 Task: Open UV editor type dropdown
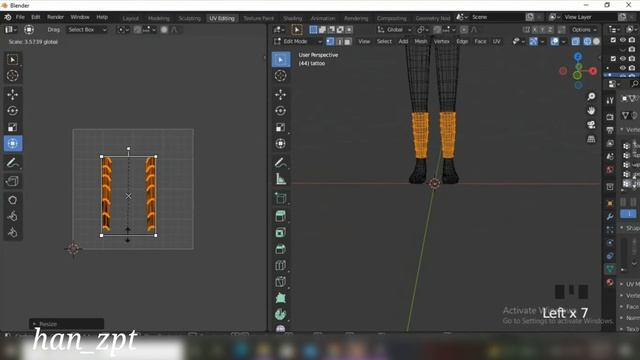(x=10, y=30)
